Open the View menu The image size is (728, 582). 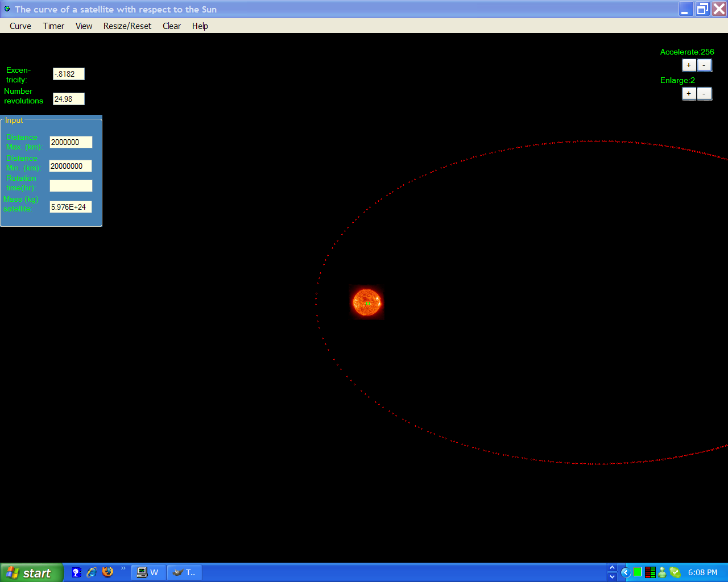coord(84,26)
